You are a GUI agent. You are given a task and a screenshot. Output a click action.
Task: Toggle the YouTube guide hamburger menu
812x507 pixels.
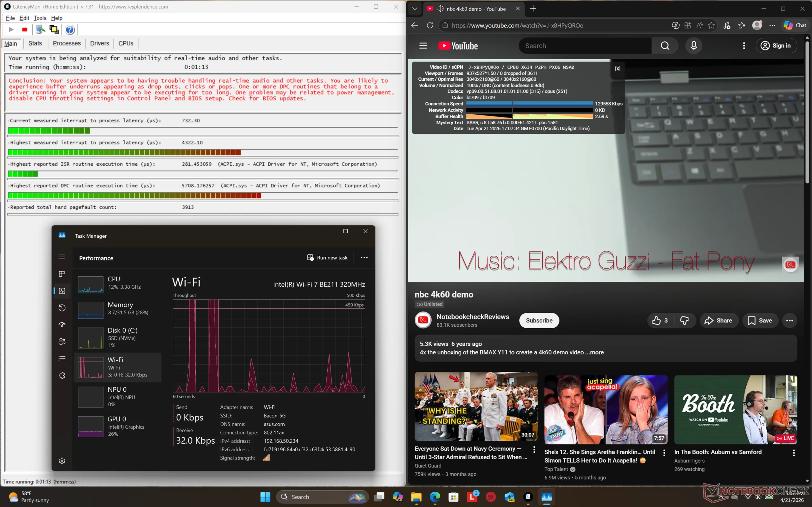[x=423, y=46]
